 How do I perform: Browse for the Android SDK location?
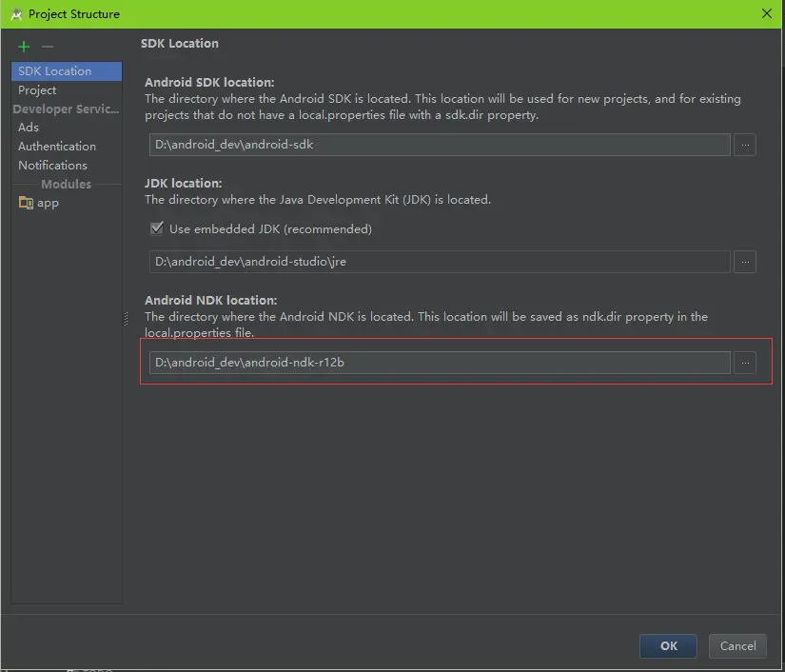(744, 145)
